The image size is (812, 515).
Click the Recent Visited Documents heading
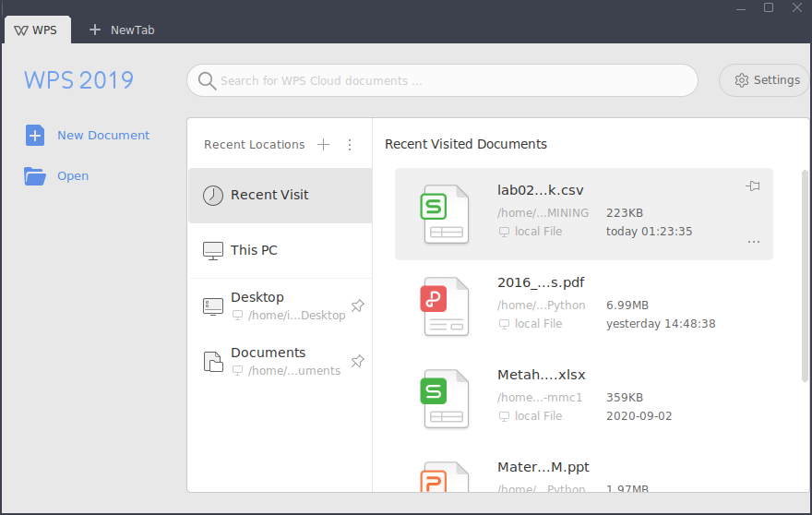click(466, 144)
